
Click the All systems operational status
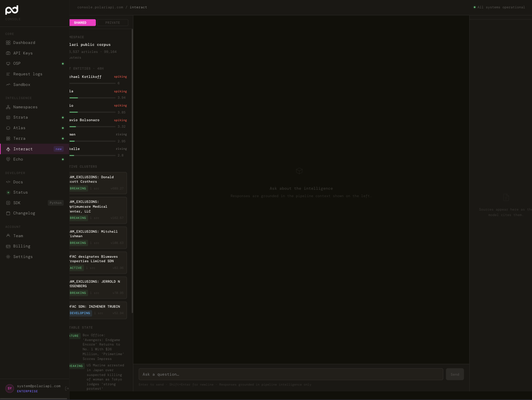pyautogui.click(x=499, y=7)
